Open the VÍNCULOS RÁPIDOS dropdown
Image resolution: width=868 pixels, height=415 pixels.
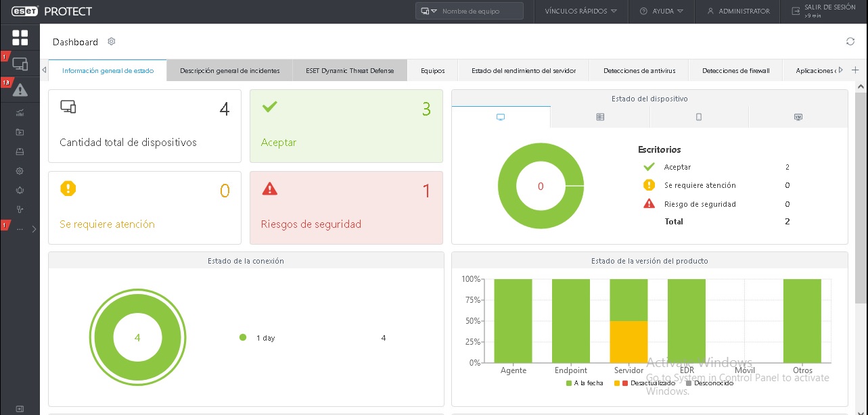click(580, 11)
